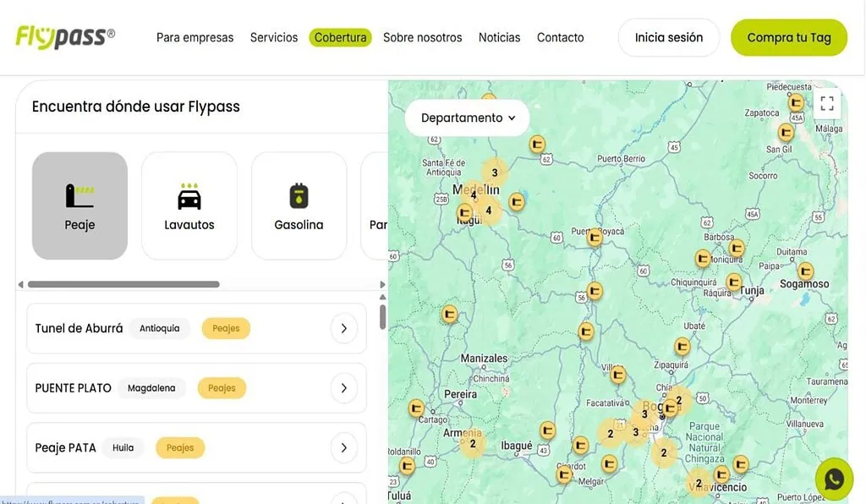Open Para empresas menu
Screen dimensions: 866x504
[195, 37]
